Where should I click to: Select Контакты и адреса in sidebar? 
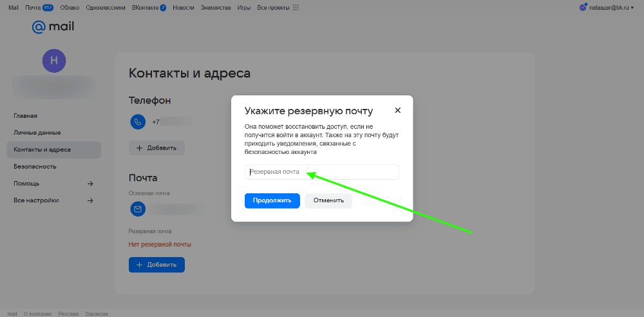pyautogui.click(x=54, y=149)
